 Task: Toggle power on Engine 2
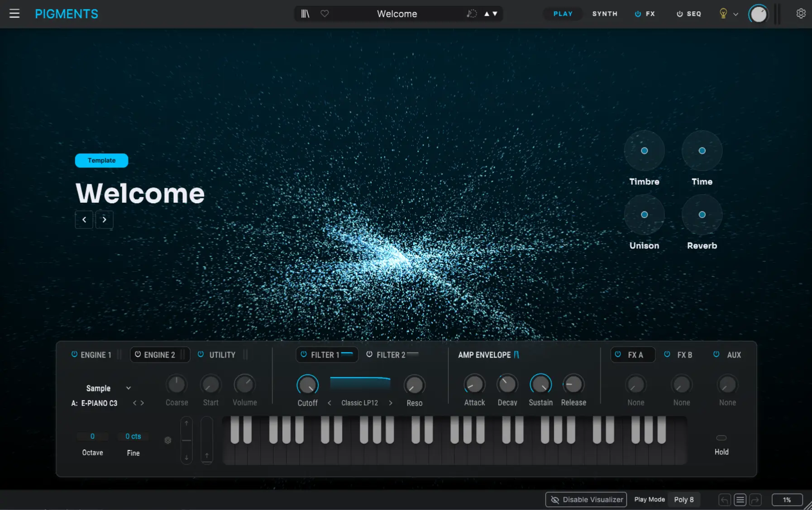[x=139, y=354]
